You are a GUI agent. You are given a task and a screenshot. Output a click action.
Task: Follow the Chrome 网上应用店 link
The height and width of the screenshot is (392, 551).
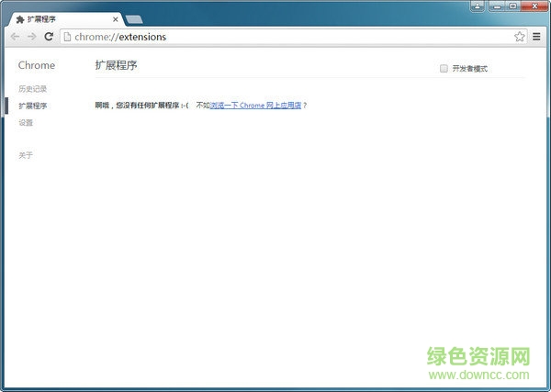255,105
